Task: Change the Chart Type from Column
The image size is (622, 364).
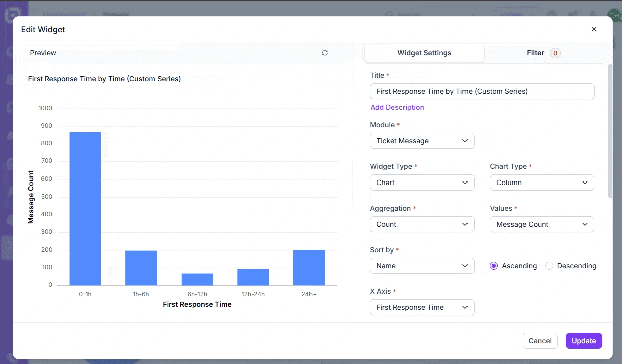Action: click(542, 183)
